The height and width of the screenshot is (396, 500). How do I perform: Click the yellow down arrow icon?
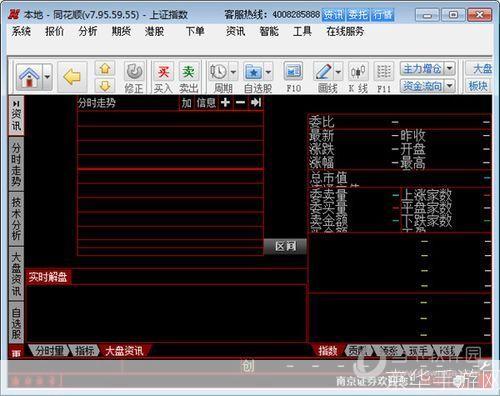105,86
